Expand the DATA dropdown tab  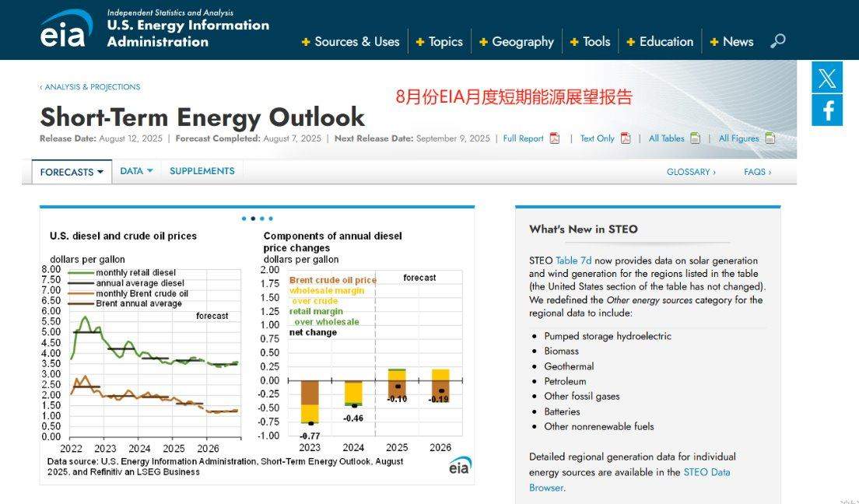[136, 171]
